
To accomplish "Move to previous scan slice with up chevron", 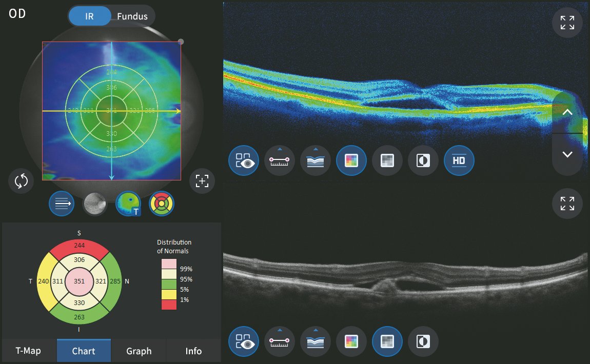I will (x=567, y=112).
